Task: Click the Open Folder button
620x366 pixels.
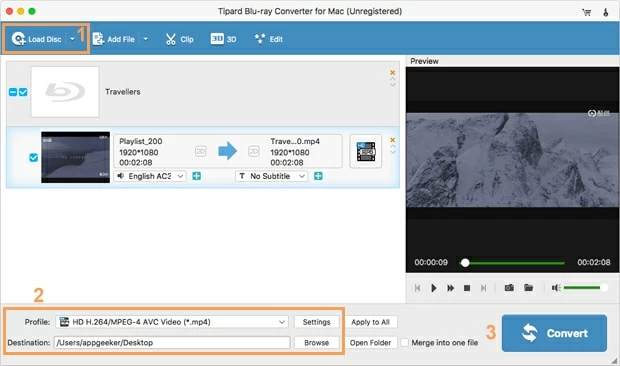Action: 370,342
